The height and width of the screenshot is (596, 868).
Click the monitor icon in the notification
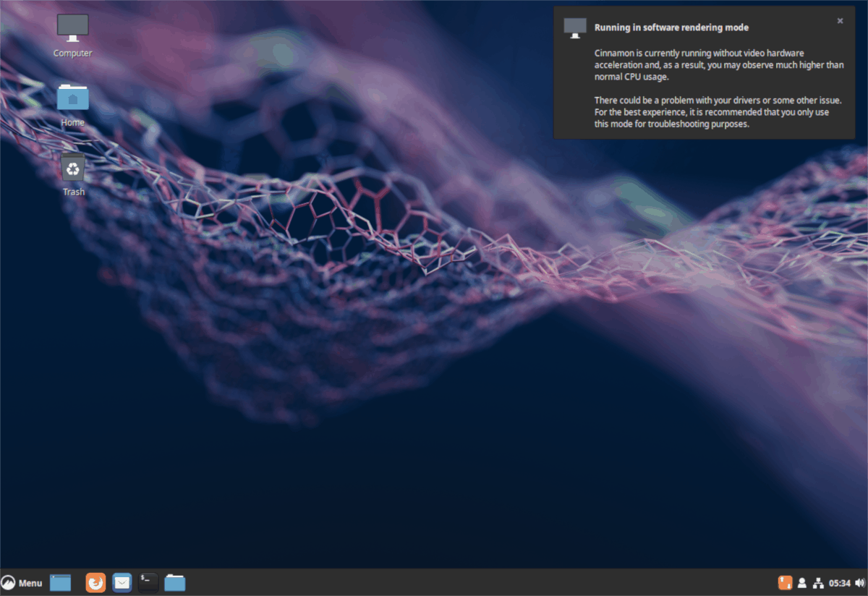click(575, 27)
